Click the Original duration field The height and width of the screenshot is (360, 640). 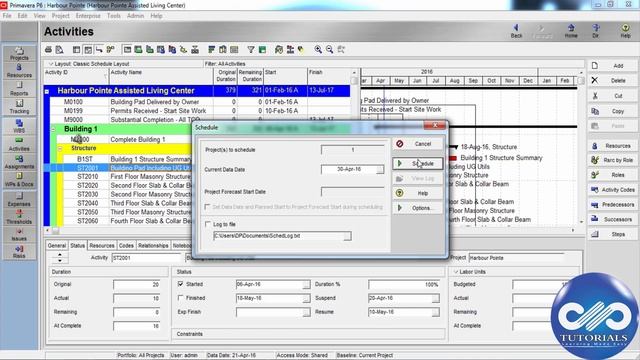136,284
